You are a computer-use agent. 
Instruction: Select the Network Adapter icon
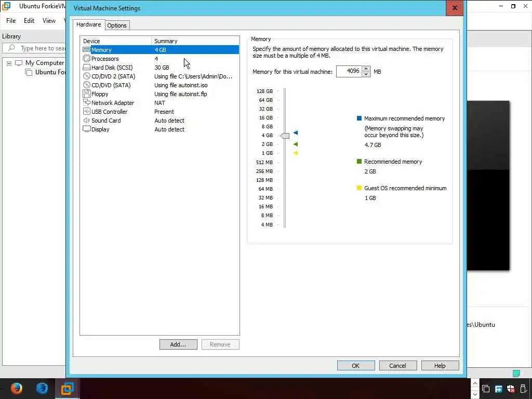87,102
